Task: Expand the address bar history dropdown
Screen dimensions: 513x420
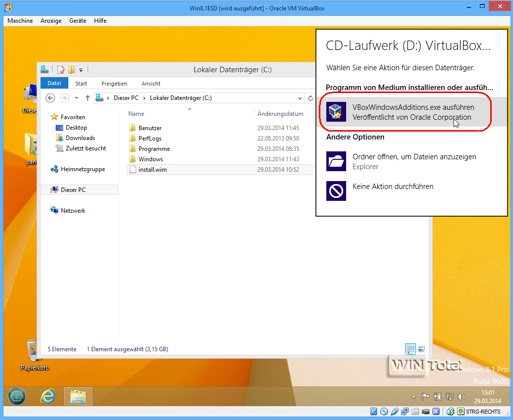Action: (300, 98)
